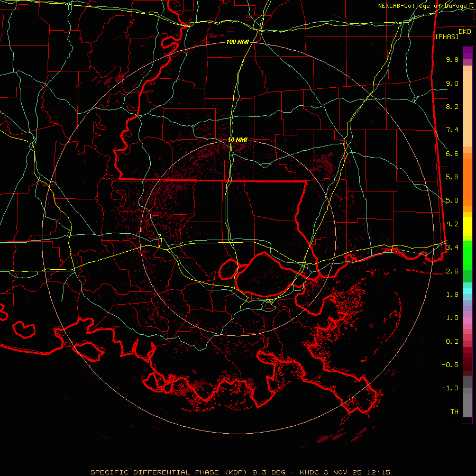The width and height of the screenshot is (476, 476).
Task: Click the 8.2 scale value
Action: pyautogui.click(x=452, y=106)
